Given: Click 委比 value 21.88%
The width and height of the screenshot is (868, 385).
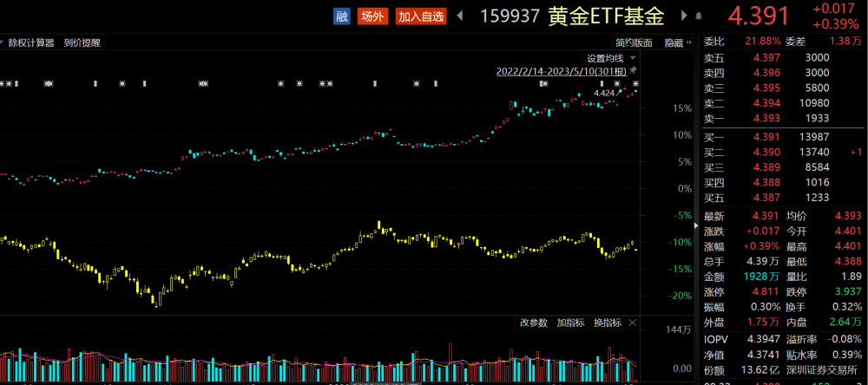Looking at the screenshot, I should 762,41.
